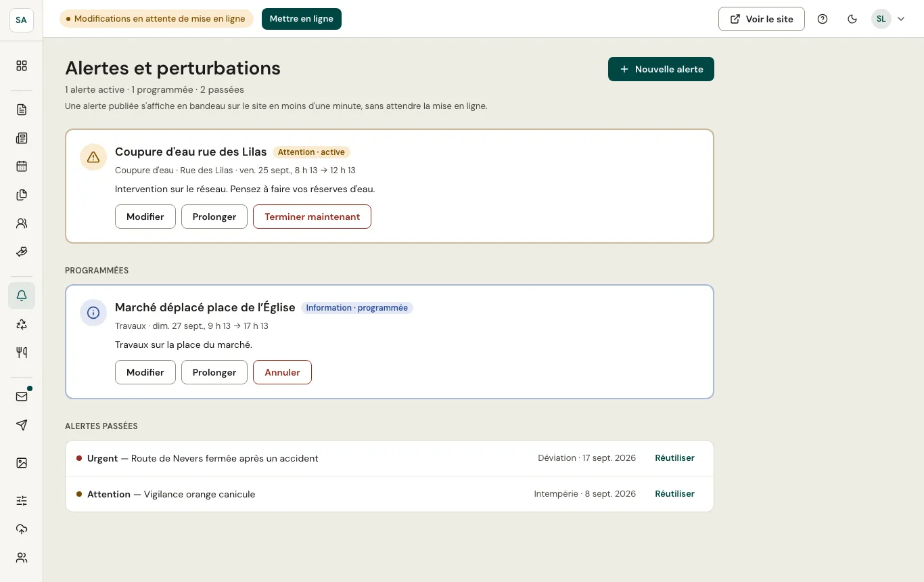This screenshot has width=924, height=582.
Task: Open the calendar icon in sidebar
Action: coord(22,166)
